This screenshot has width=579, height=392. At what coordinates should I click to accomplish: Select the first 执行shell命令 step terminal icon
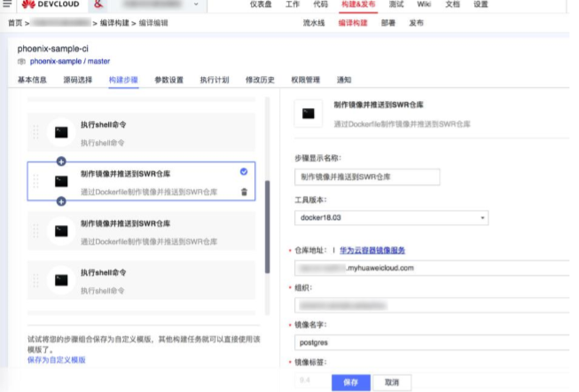click(61, 132)
